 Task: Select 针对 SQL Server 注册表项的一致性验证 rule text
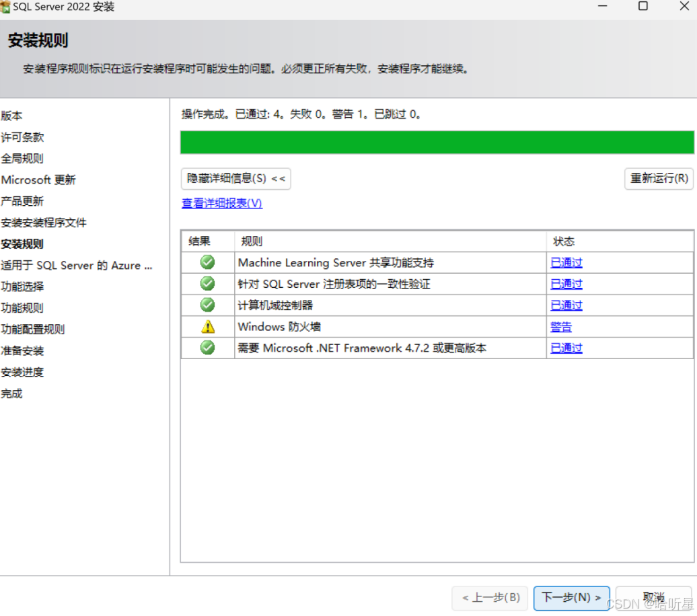click(334, 284)
